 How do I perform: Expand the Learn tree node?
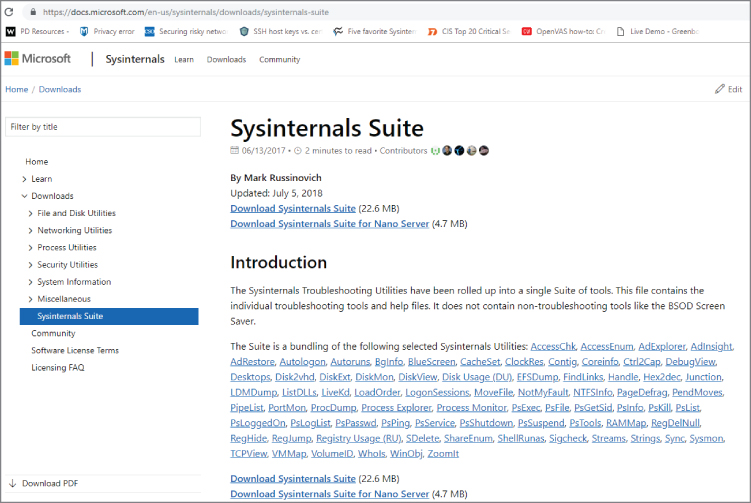[x=24, y=179]
